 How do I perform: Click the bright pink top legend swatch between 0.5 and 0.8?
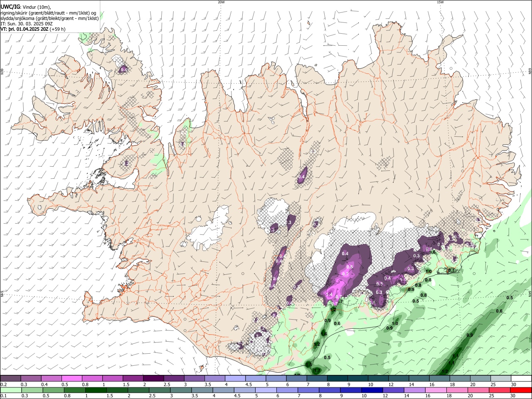click(x=71, y=379)
